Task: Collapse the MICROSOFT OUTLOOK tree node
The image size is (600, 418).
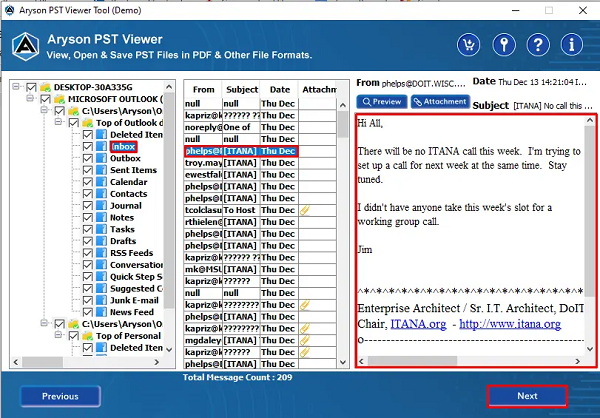Action: (30, 98)
